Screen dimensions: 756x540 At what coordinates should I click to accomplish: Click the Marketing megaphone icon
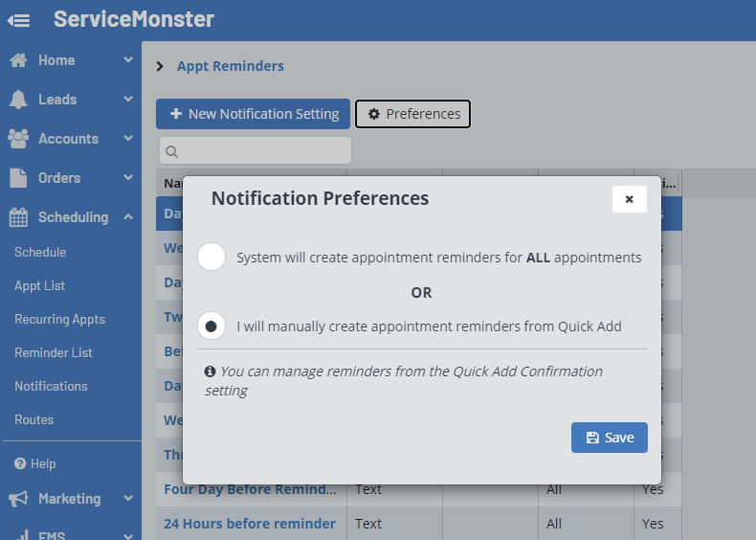(18, 499)
